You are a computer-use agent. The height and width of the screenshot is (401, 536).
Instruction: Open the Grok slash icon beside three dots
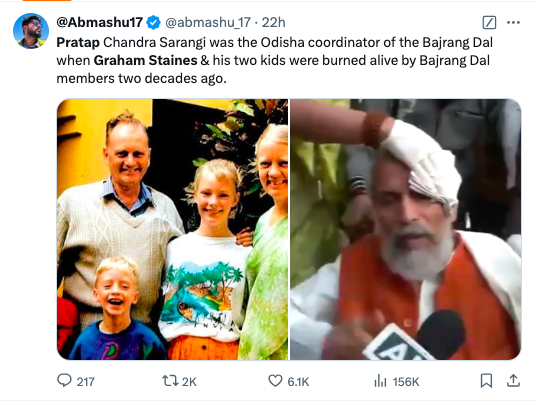coord(489,23)
